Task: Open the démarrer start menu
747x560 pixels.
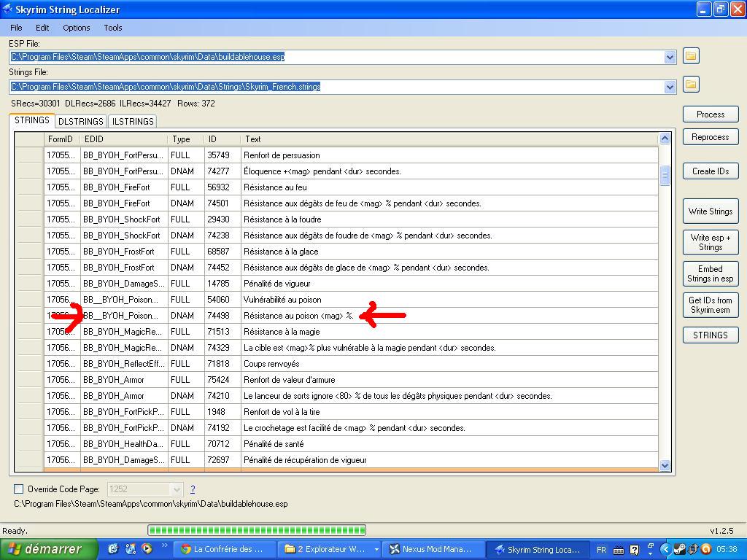Action: click(48, 549)
